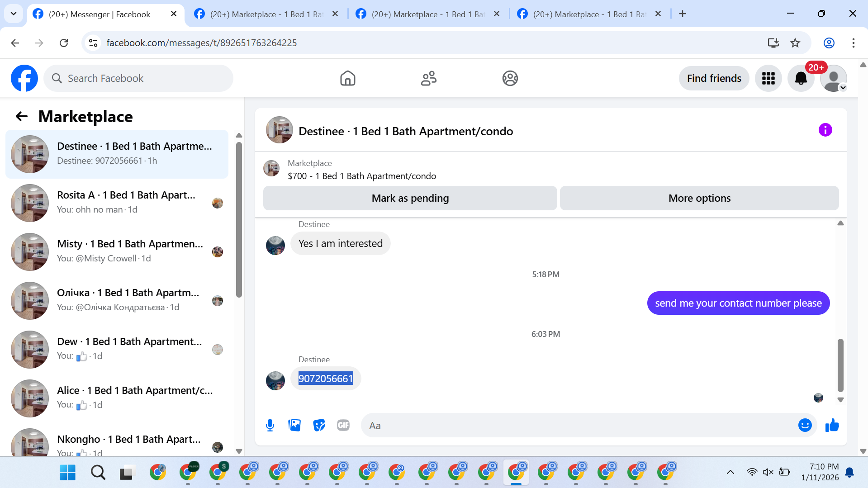Open a new browser tab
The height and width of the screenshot is (488, 868).
click(x=683, y=14)
